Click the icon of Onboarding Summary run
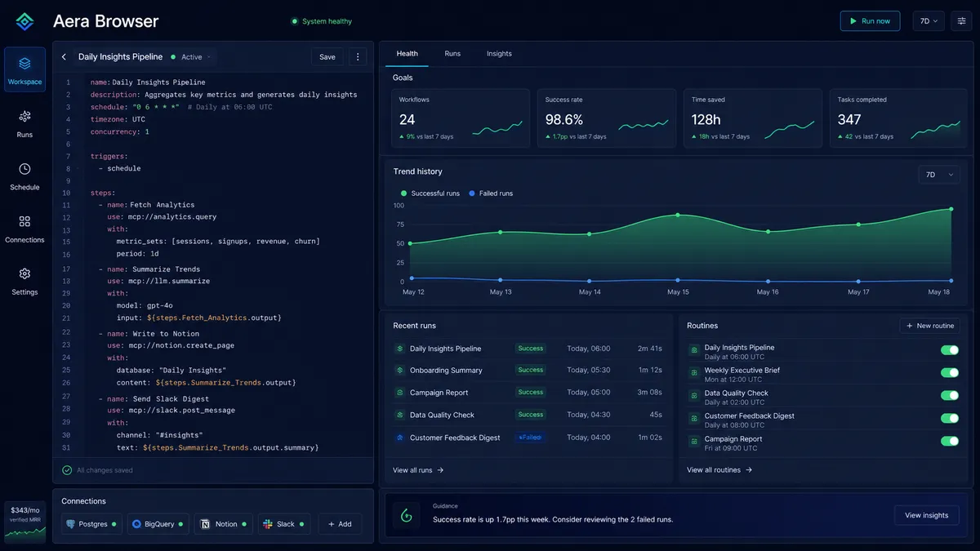The width and height of the screenshot is (980, 551). click(400, 371)
